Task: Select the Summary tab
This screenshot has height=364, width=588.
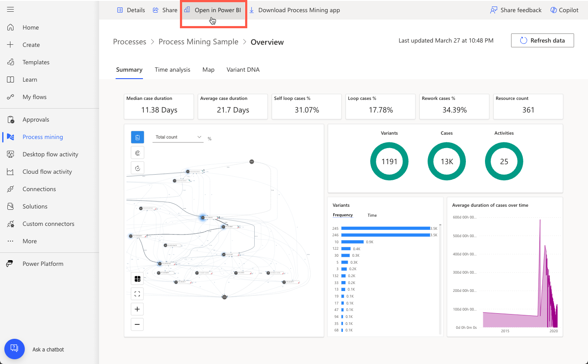Action: (129, 69)
